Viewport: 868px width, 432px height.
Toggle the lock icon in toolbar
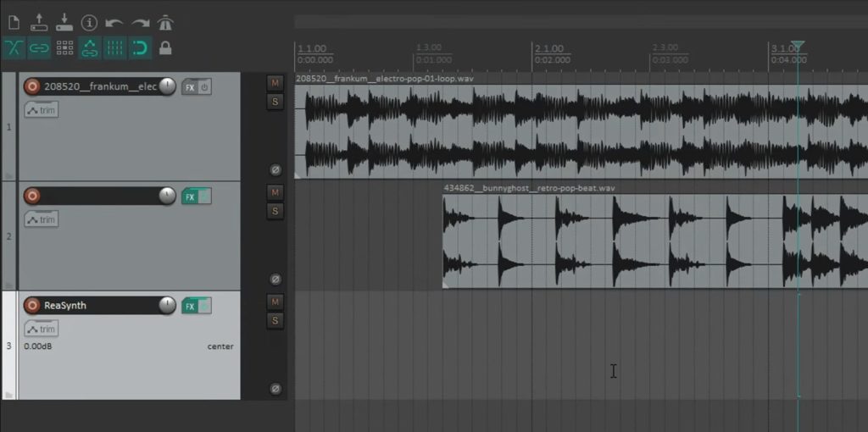click(x=165, y=48)
